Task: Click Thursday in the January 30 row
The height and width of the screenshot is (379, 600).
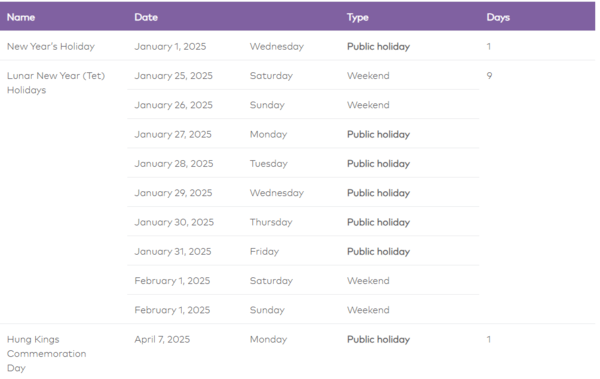Action: click(271, 222)
